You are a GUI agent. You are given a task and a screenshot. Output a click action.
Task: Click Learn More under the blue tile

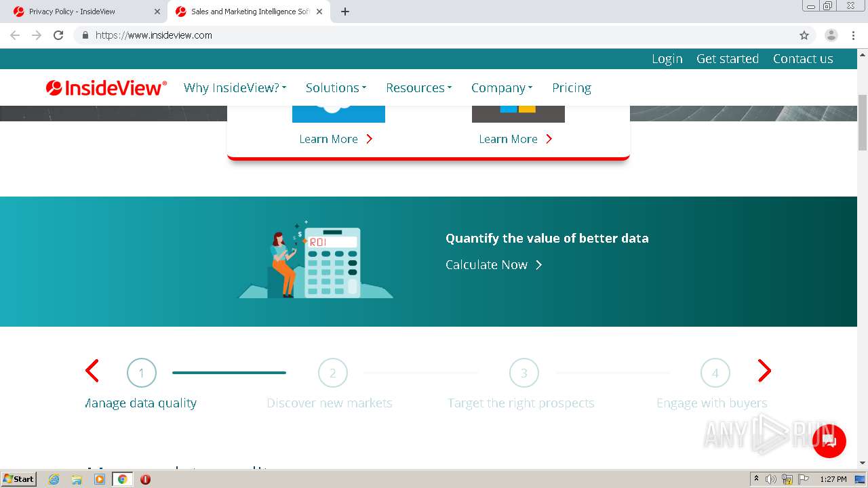click(336, 139)
